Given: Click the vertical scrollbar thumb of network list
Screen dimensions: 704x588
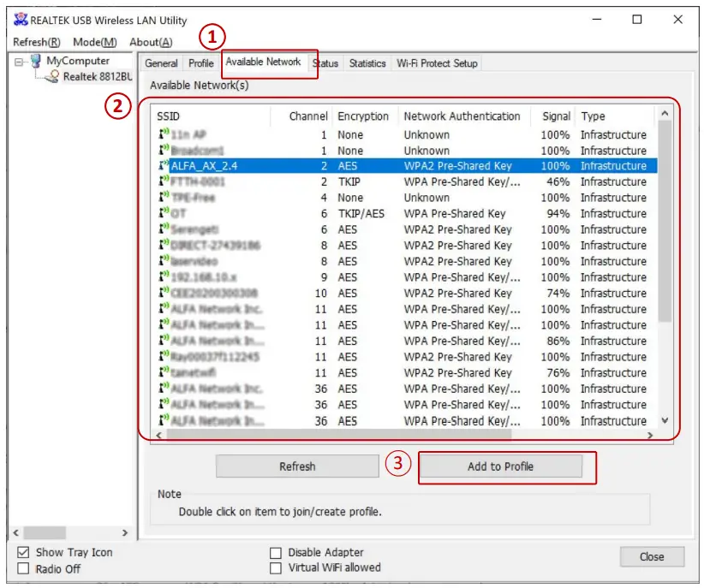Looking at the screenshot, I should [665, 221].
